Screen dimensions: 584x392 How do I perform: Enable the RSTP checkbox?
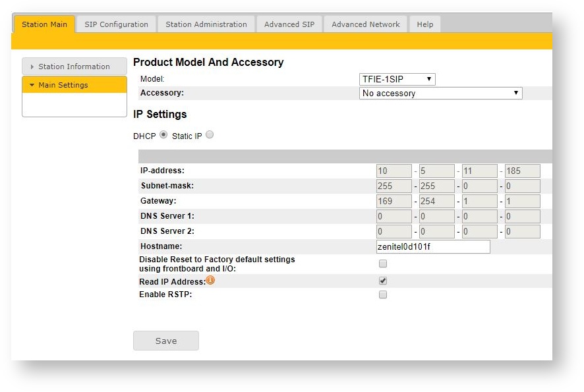coord(383,294)
